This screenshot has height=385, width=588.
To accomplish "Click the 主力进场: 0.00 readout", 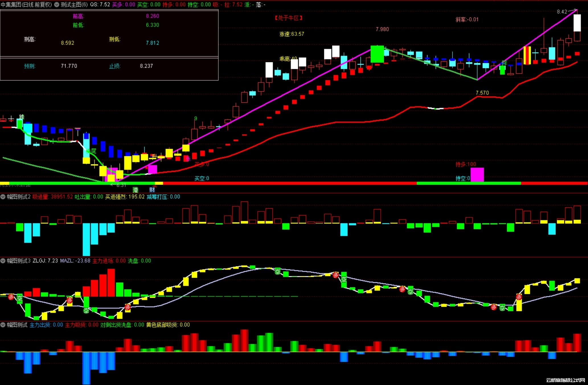I will point(109,261).
